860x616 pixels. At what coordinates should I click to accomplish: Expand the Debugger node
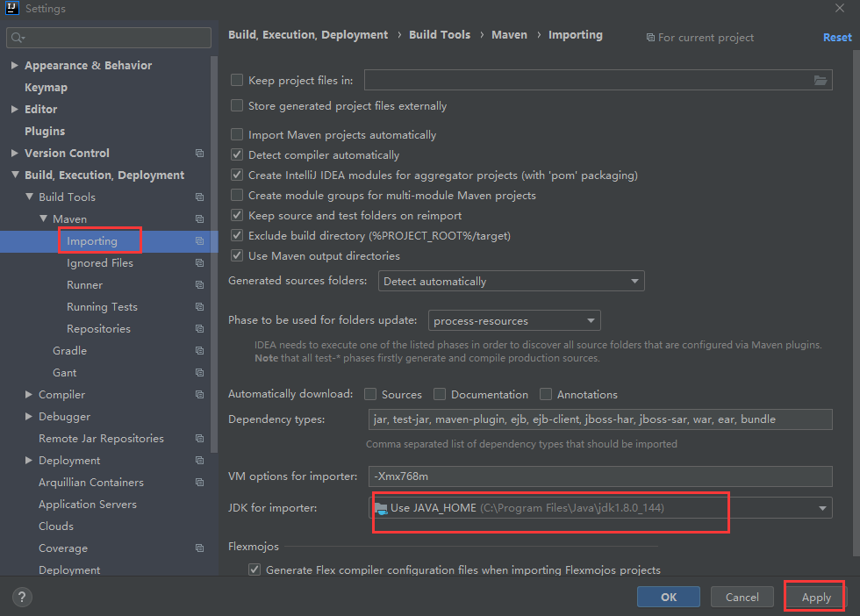(29, 416)
